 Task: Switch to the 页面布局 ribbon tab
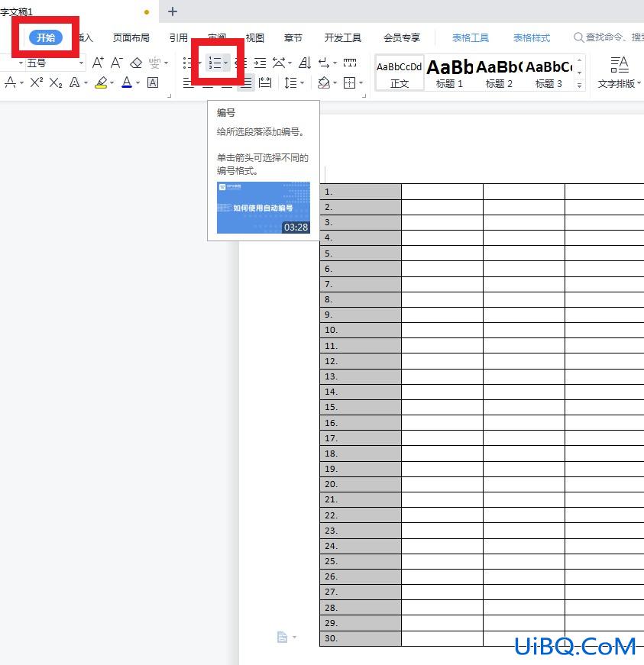tap(131, 37)
